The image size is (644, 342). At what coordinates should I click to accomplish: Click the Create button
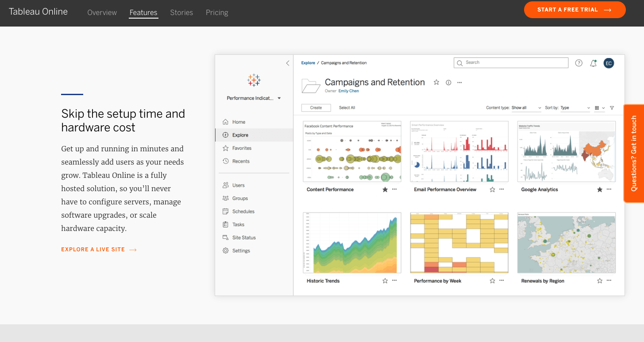[x=316, y=108]
